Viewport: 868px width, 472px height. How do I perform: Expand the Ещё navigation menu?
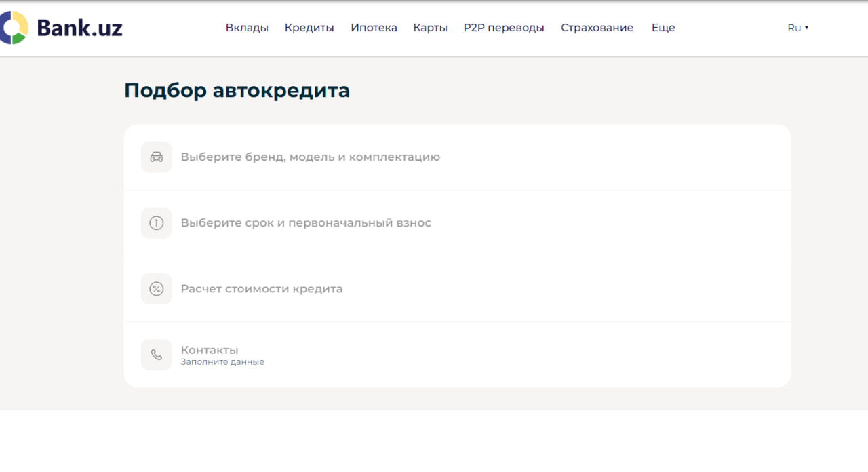pyautogui.click(x=663, y=28)
